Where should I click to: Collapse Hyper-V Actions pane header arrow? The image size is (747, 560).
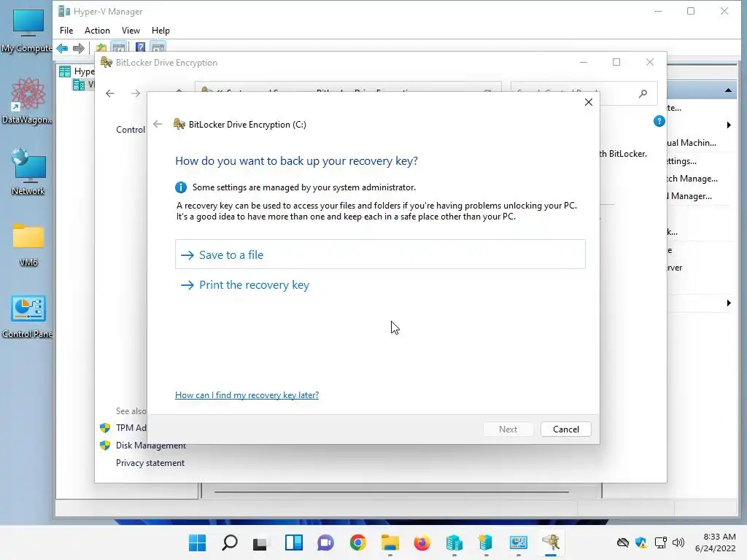pyautogui.click(x=729, y=90)
